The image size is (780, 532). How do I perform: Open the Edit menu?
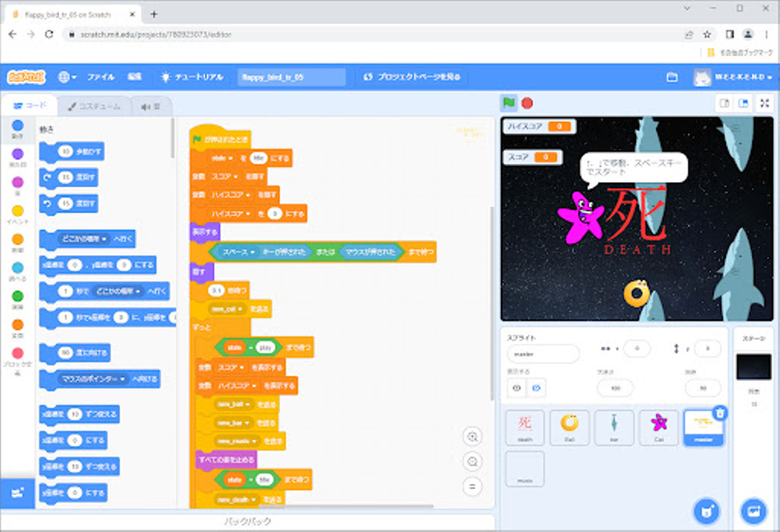134,77
